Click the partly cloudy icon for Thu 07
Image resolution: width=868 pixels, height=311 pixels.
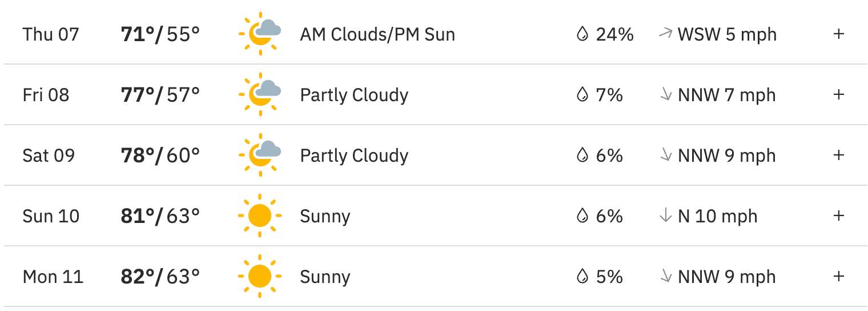[x=260, y=34]
